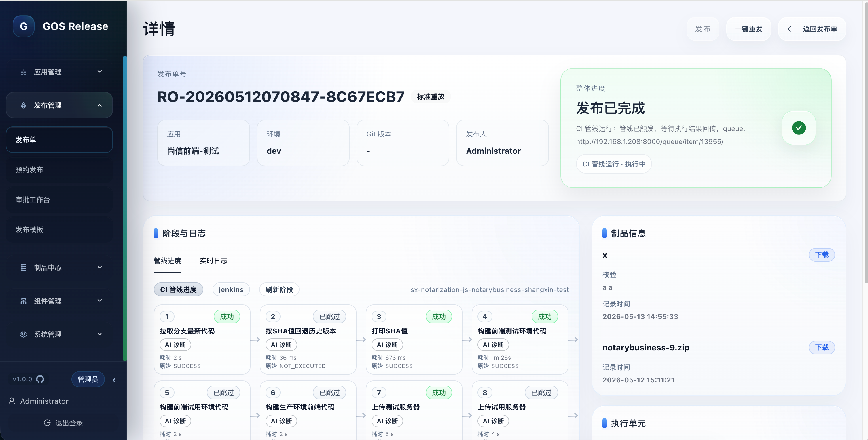Click the 应用管理 grid icon
The width and height of the screenshot is (868, 440).
[24, 72]
